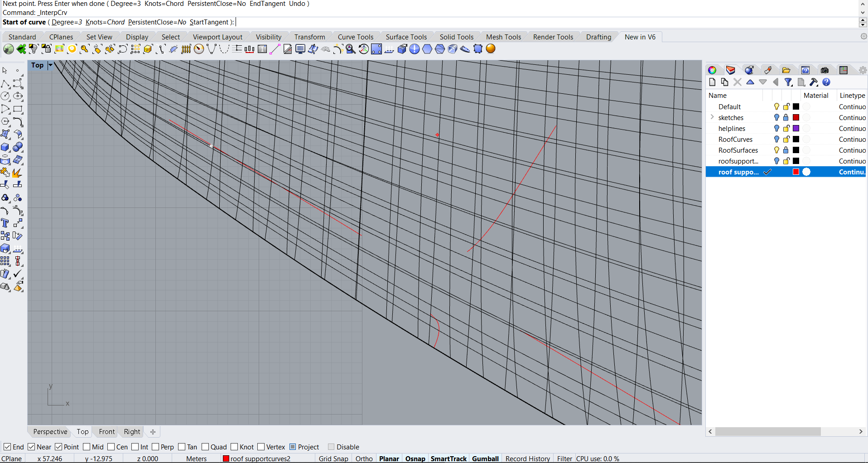The image size is (868, 463).
Task: Add a new viewport tab with plus button
Action: [x=153, y=432]
